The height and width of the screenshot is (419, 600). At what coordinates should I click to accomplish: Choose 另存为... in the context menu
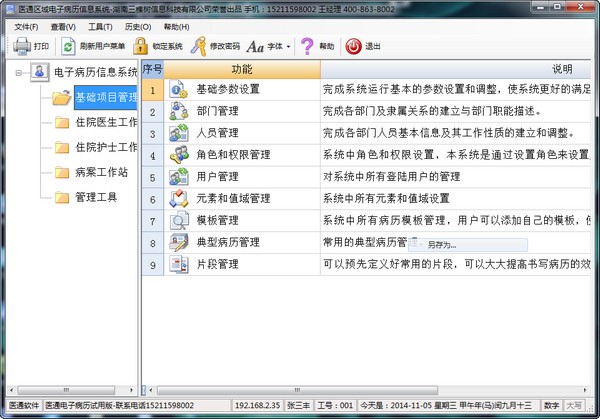click(442, 244)
